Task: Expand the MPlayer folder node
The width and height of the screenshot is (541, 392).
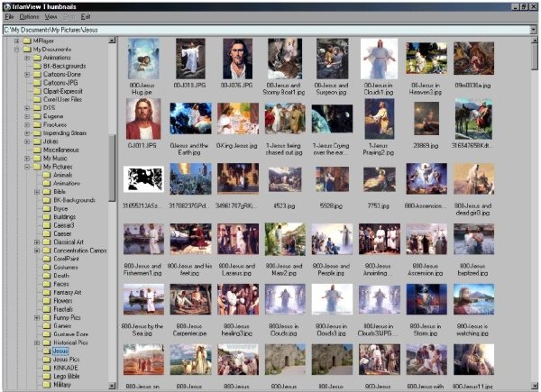Action: tap(16, 41)
